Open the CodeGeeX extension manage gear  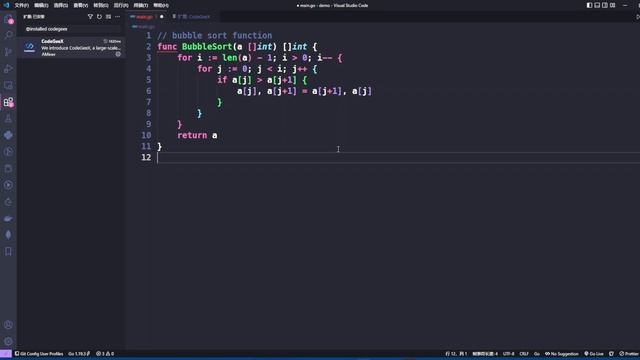point(118,54)
